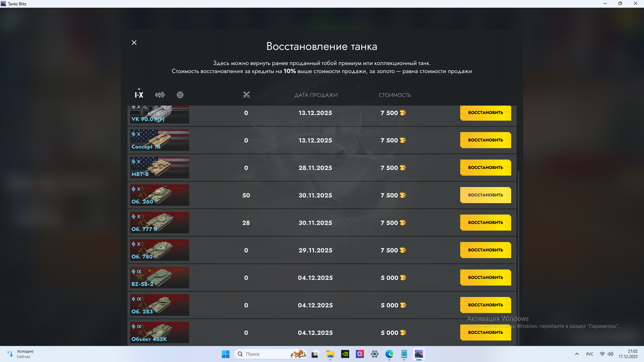Launch Microsoft Edge from taskbar

389,354
